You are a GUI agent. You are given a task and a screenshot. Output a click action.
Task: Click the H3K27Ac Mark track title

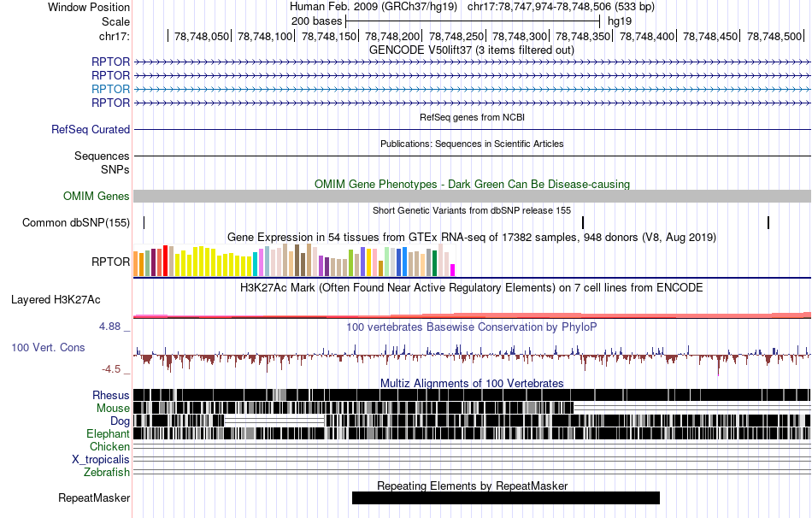tap(471, 287)
